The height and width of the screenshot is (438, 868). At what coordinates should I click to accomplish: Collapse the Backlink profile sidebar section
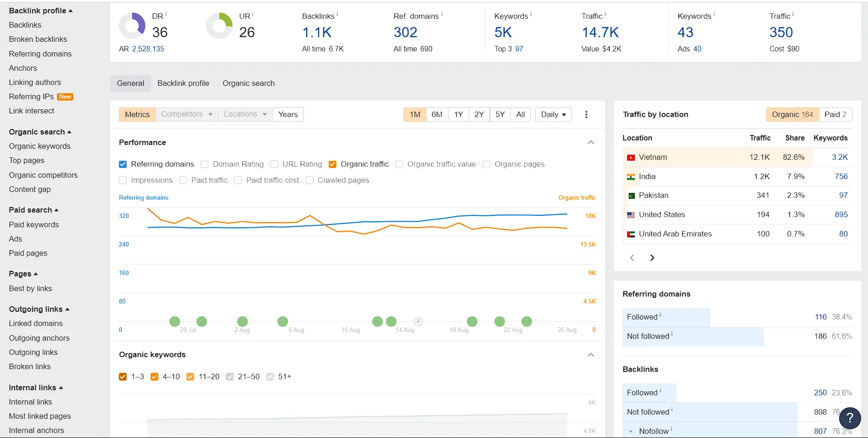point(41,11)
